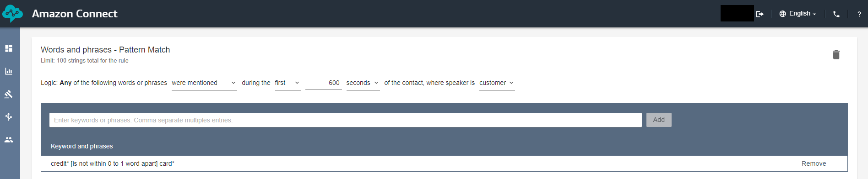The image size is (868, 179).
Task: Click the 600 duration value field
Action: tap(323, 83)
